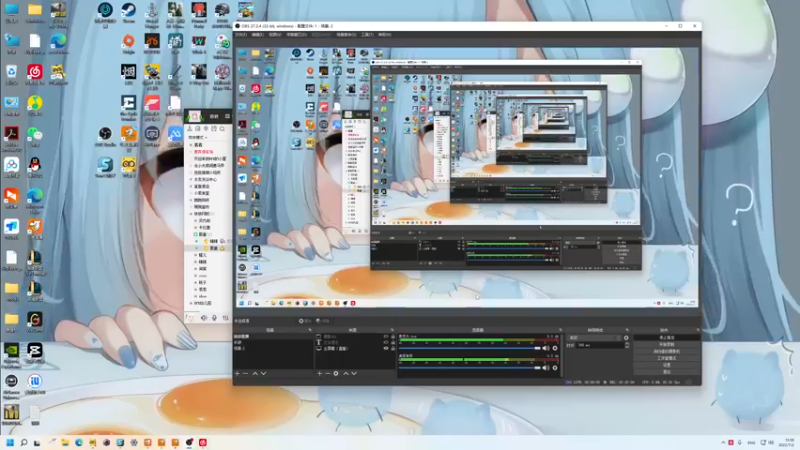Launch the Steam desktop shortcut
Viewport: 800px width, 450px height.
coord(129,13)
